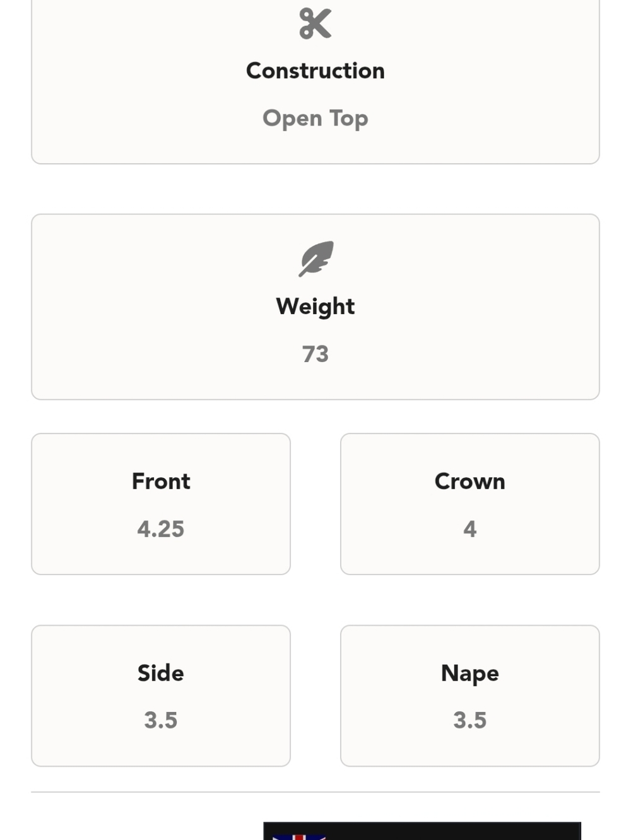631x840 pixels.
Task: Open the Weight card
Action: [x=315, y=306]
